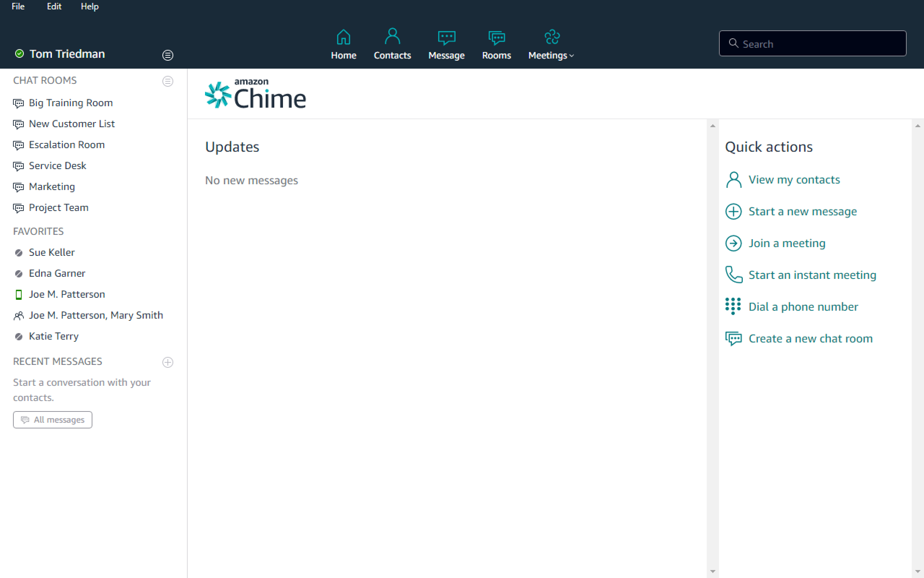
Task: Open the New Customer List room
Action: (x=72, y=124)
